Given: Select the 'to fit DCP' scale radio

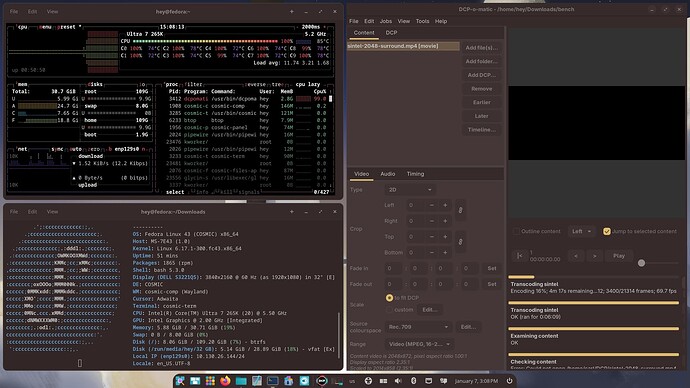Looking at the screenshot, I should 389,298.
